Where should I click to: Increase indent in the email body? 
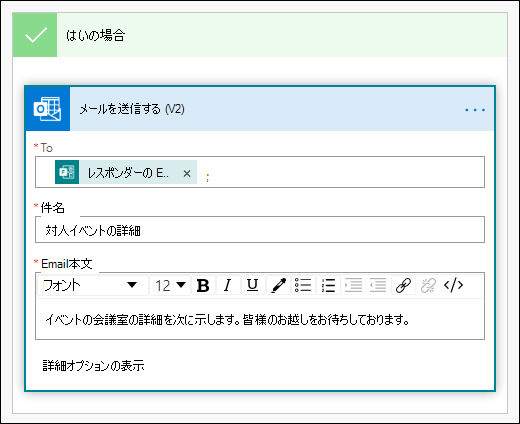[353, 286]
